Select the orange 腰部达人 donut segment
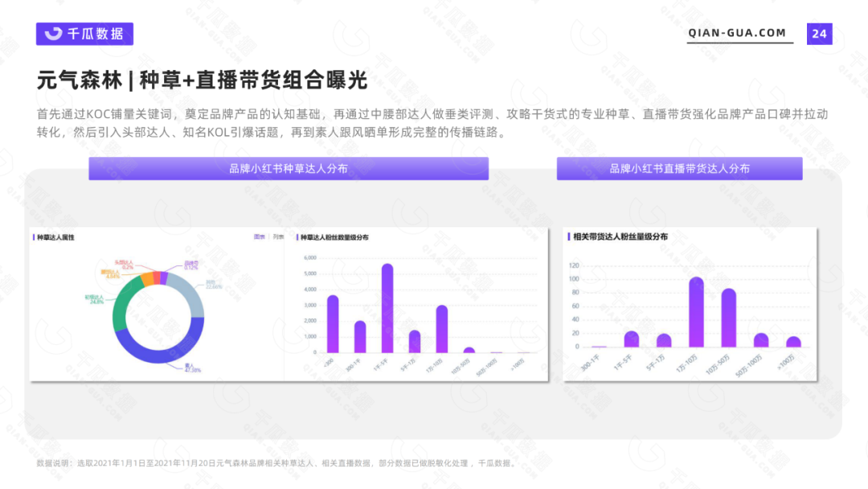868x489 pixels. click(148, 278)
